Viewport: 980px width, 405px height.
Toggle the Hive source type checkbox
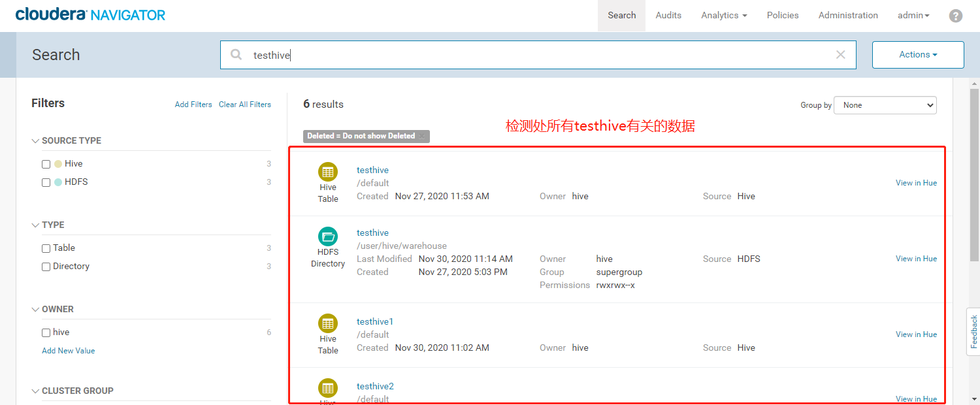46,164
